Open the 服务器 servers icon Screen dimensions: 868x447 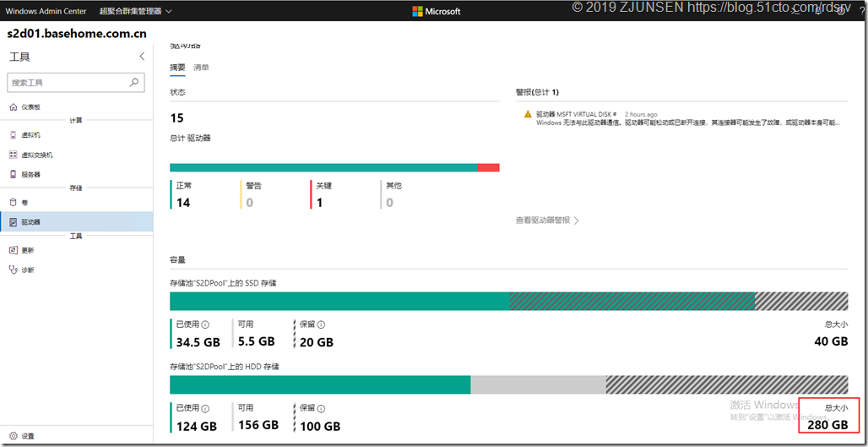(x=14, y=174)
